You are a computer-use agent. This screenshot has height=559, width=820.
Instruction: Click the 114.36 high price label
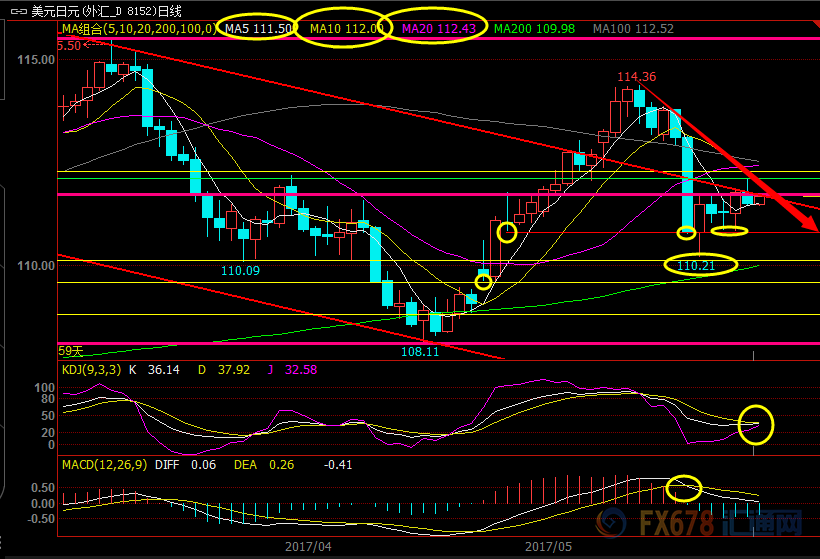(x=636, y=77)
